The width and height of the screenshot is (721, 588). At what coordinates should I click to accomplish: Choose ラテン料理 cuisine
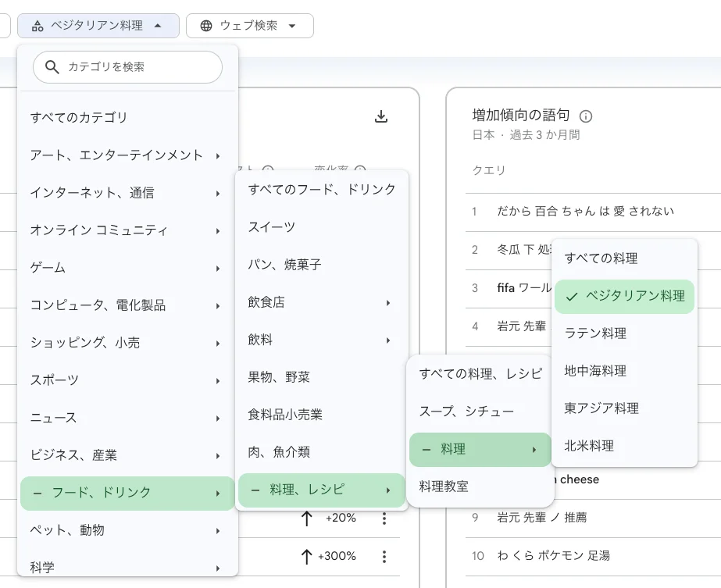(624, 333)
